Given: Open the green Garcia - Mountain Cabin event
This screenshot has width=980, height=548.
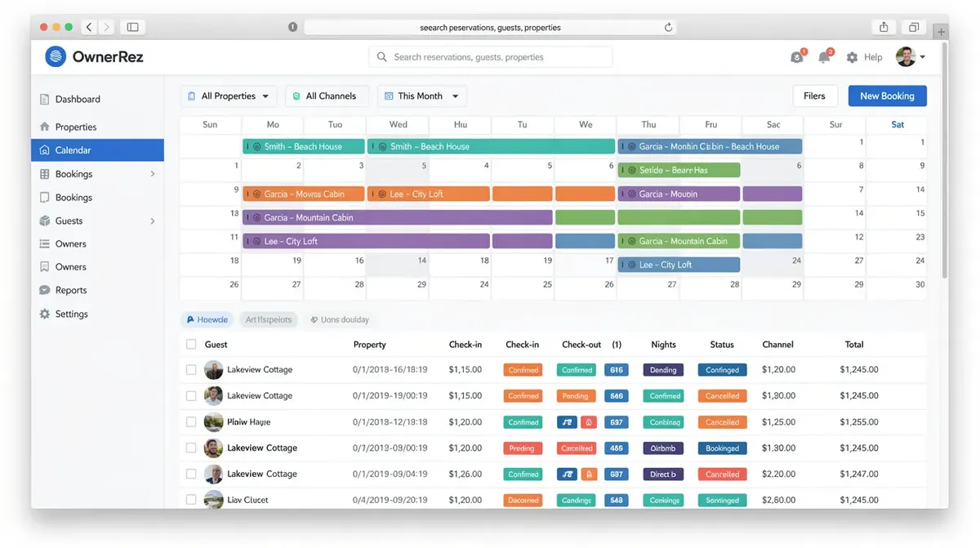Looking at the screenshot, I should click(679, 242).
